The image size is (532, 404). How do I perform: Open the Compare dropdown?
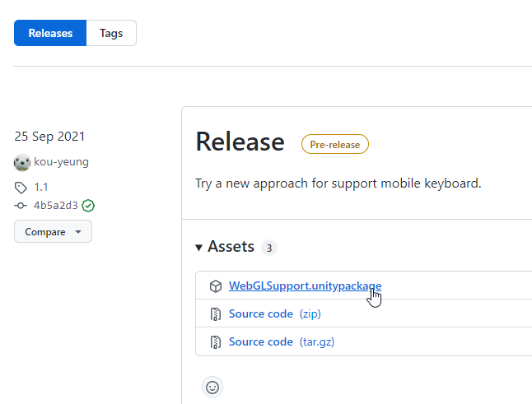point(53,231)
